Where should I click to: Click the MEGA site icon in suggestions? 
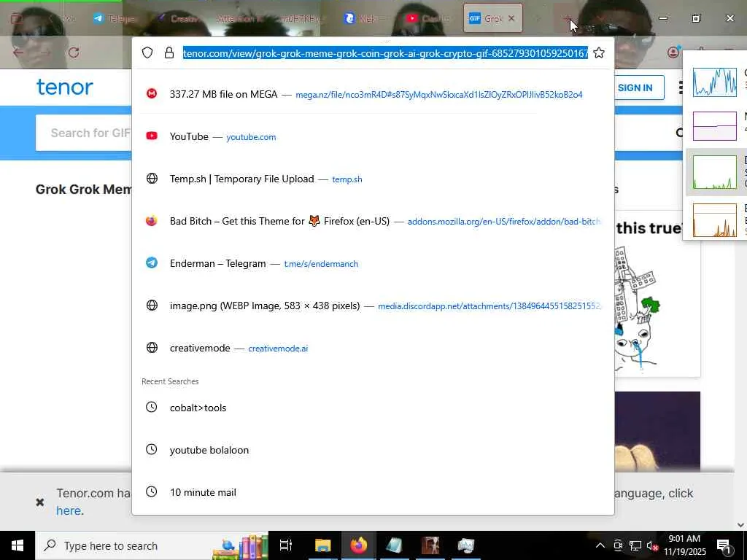coord(152,94)
